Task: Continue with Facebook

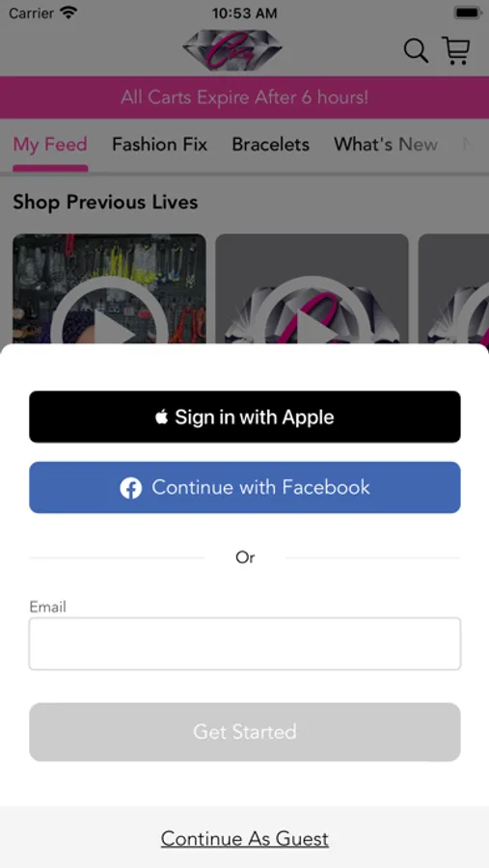Action: [245, 488]
